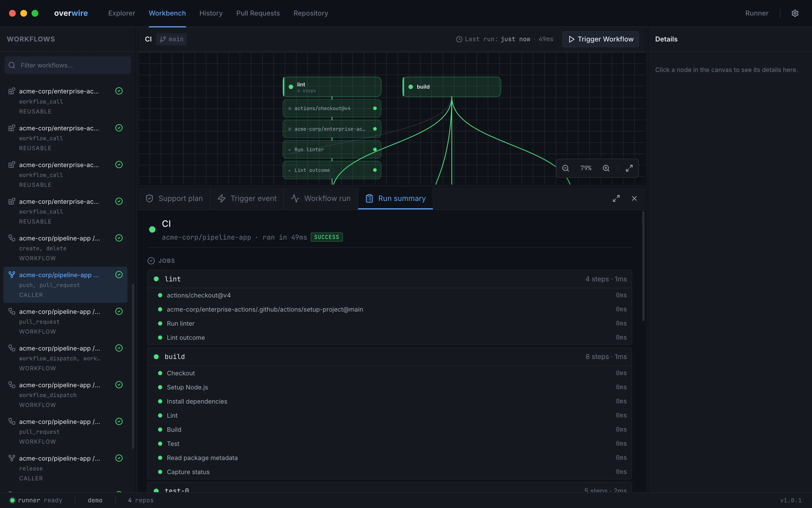Select the pipeline-app workflow_dispatch, work… workflow
This screenshot has height=508, width=812.
coord(65,358)
